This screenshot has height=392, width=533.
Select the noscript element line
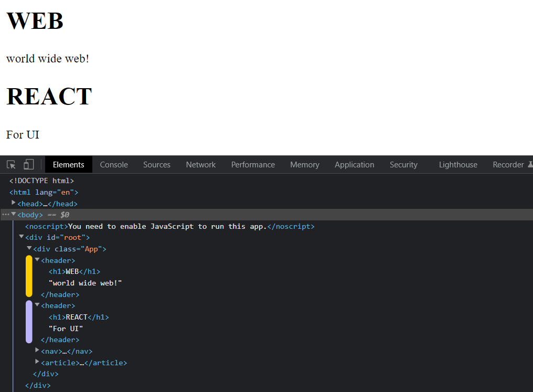click(169, 226)
